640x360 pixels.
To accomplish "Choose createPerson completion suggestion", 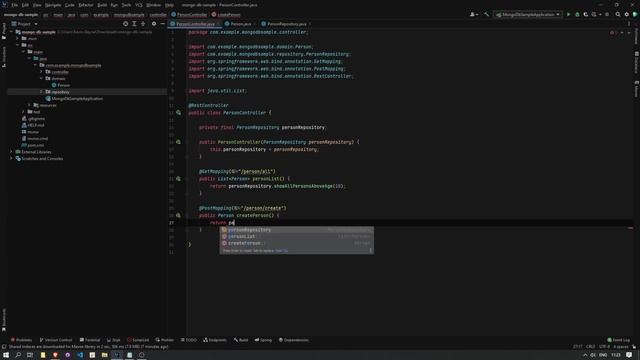I will coord(296,243).
